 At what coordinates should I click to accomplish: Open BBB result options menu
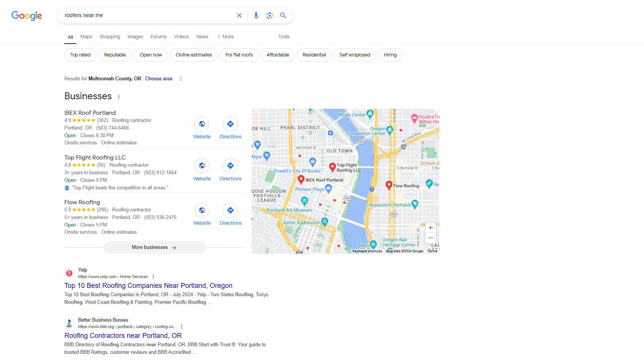tap(182, 327)
